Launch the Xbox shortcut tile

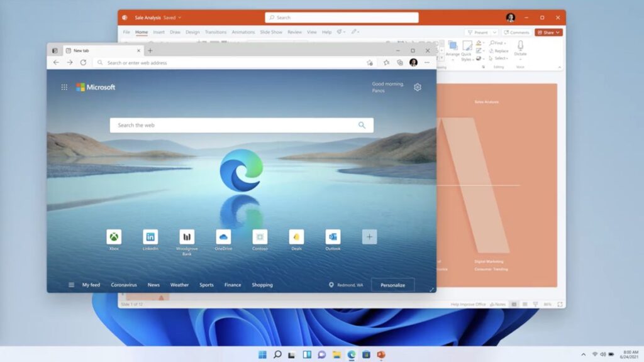pos(114,238)
